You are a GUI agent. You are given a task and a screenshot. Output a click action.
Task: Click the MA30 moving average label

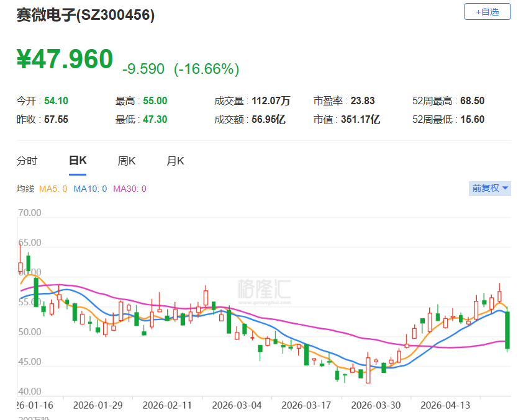130,189
